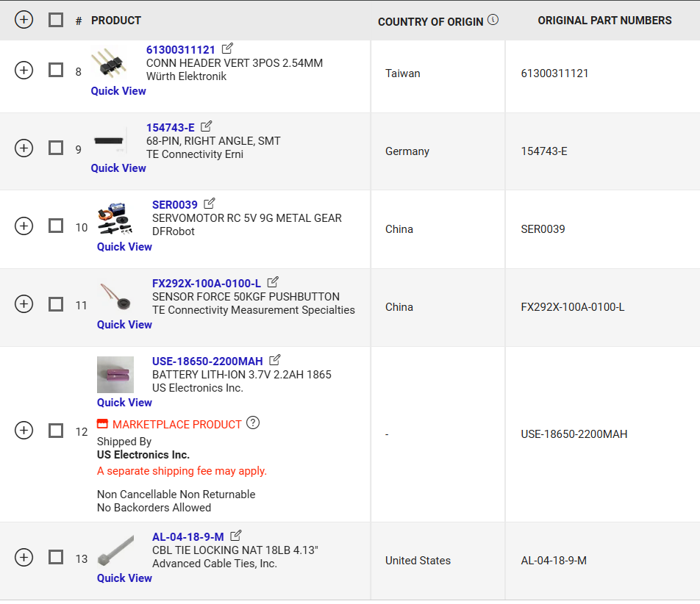Viewport: 700px width, 604px height.
Task: Expand row 13 cable tie details
Action: [24, 557]
